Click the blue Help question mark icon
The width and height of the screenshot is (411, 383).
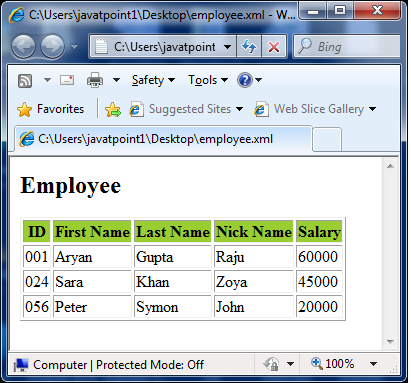245,80
